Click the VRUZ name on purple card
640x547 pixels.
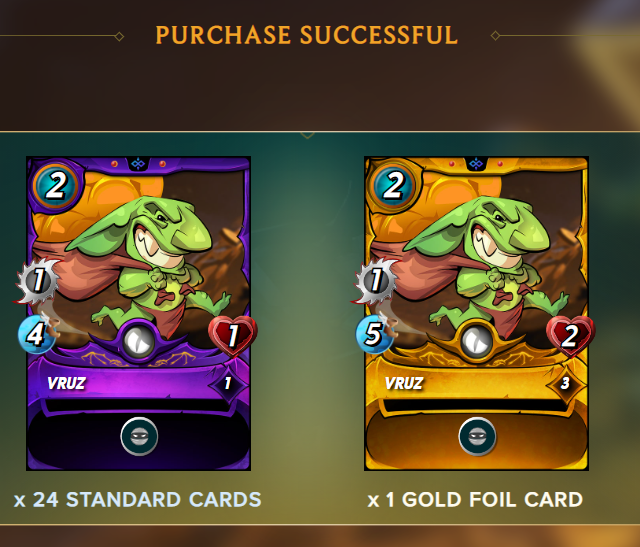click(x=66, y=383)
